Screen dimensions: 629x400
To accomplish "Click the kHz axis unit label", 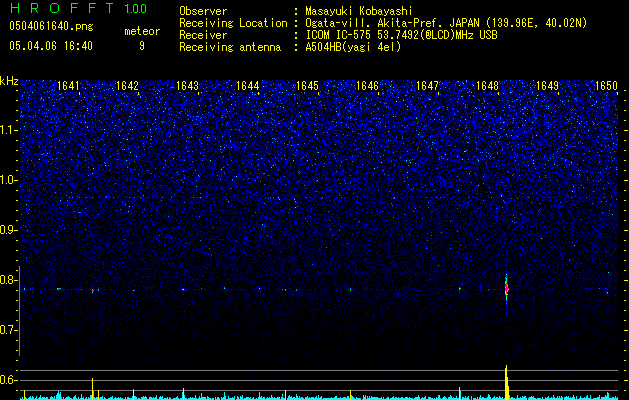I will coord(9,81).
